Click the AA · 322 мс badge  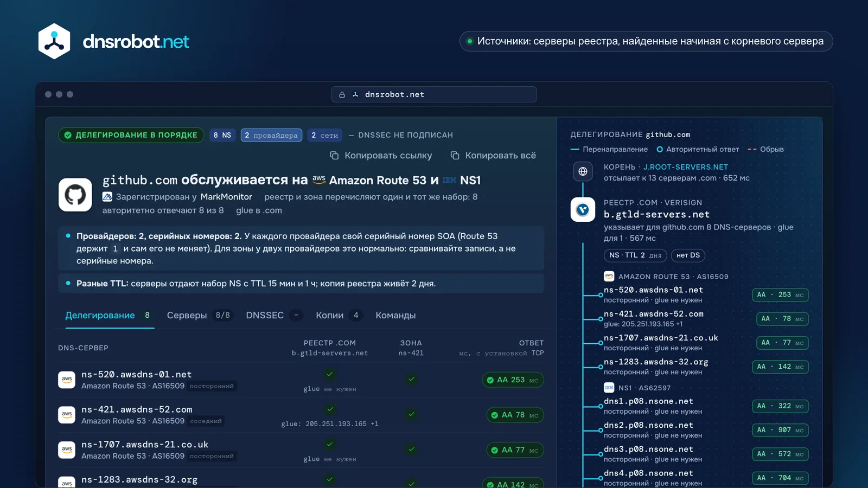click(780, 406)
